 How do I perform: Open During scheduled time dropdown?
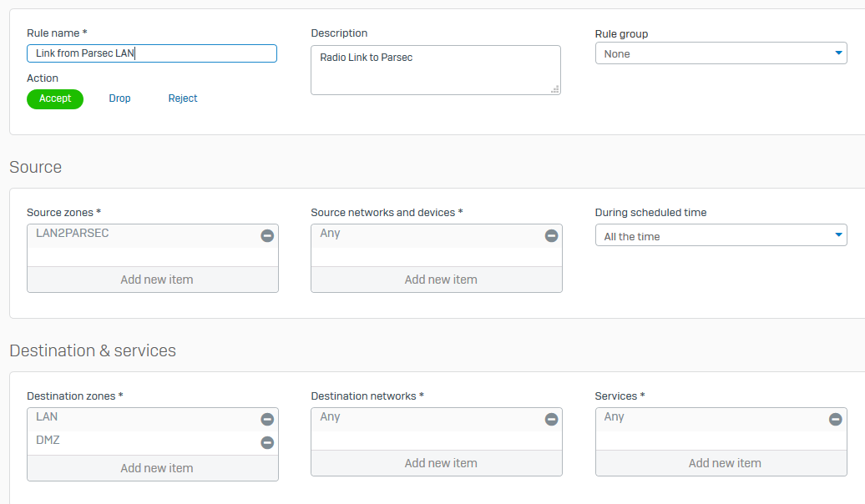pyautogui.click(x=721, y=236)
